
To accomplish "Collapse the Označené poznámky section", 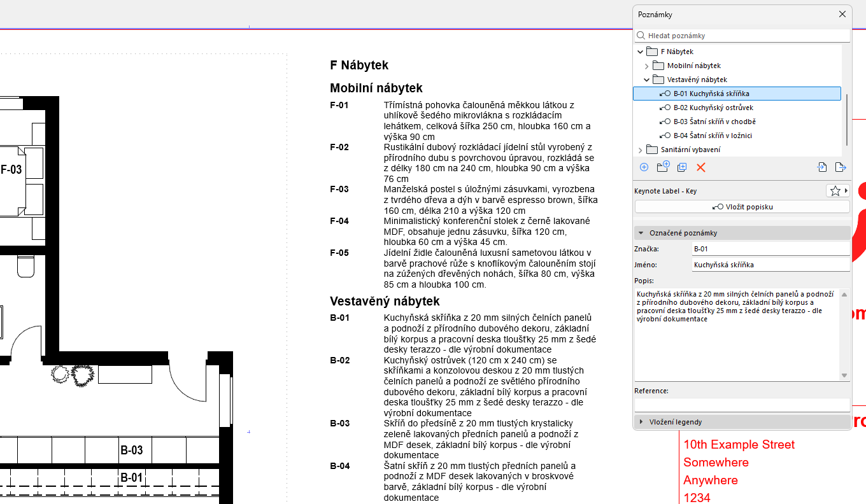I will (x=641, y=233).
